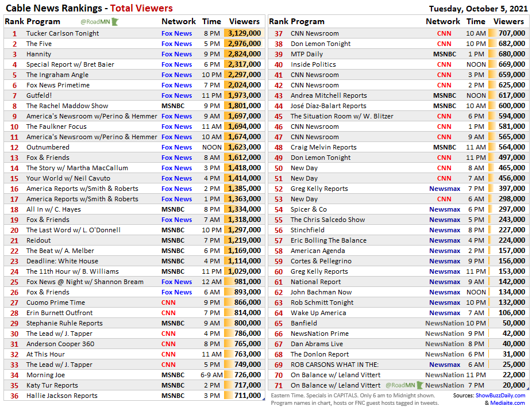Click the Morning Joe program name

tap(45, 375)
